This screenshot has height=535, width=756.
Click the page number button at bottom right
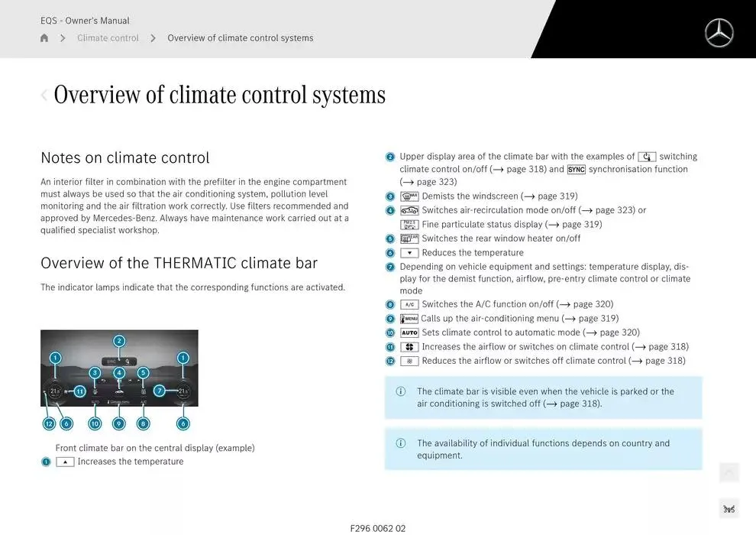[x=729, y=509]
